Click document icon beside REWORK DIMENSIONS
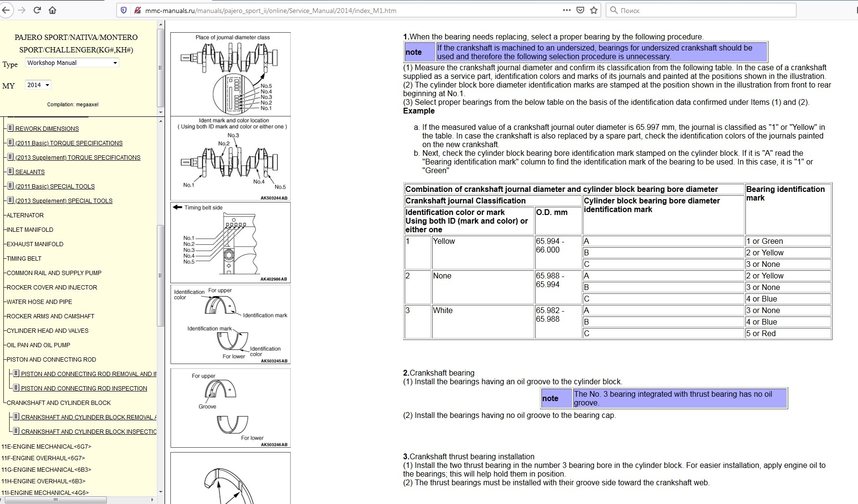Image resolution: width=858 pixels, height=504 pixels. (x=10, y=128)
